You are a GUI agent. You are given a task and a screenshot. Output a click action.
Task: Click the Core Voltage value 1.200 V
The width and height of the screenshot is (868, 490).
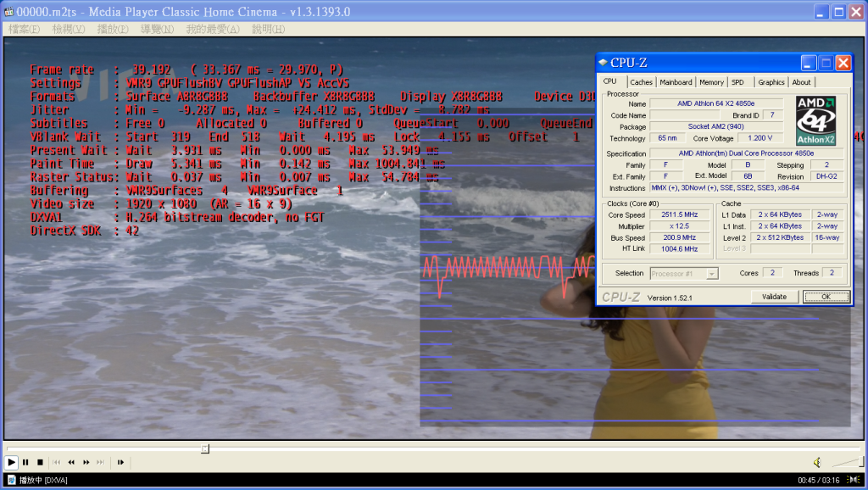point(760,138)
